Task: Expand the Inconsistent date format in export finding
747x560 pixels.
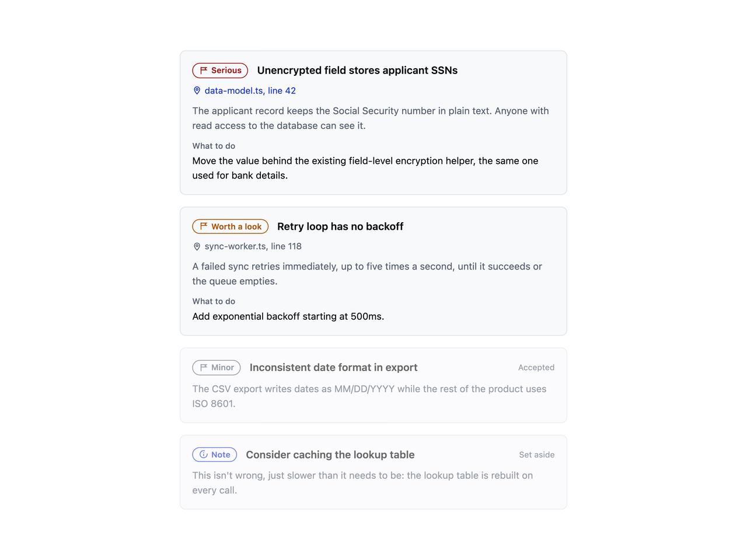Action: click(373, 385)
